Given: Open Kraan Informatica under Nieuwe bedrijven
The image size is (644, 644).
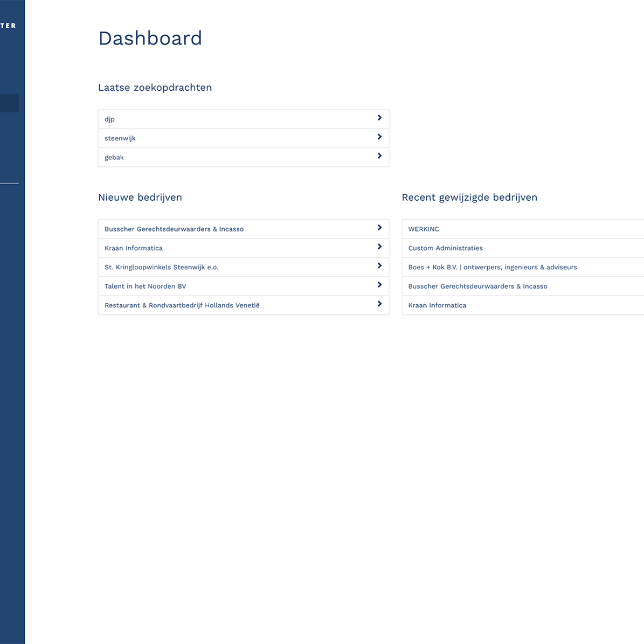Looking at the screenshot, I should [x=134, y=248].
